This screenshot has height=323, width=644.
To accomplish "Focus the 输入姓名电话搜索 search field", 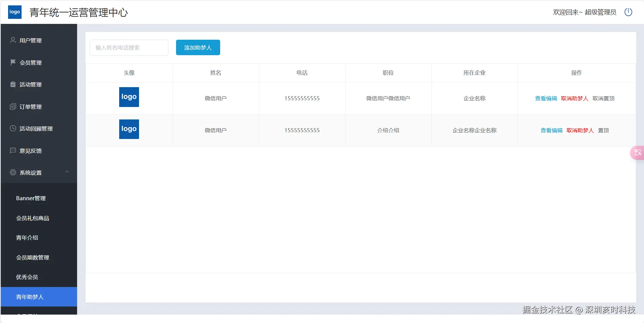I will [129, 47].
